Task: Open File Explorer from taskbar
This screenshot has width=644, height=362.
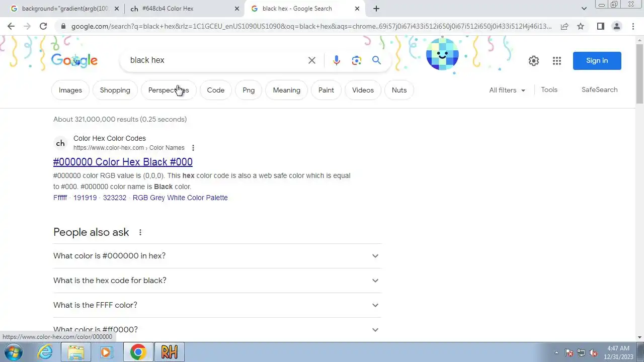Action: 75,352
